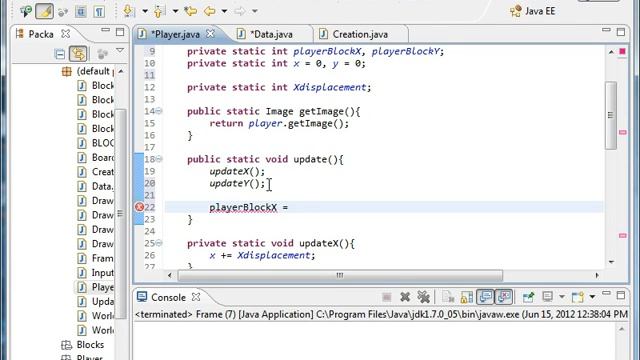Viewport: 640px width, 360px height.
Task: Collapse update method fold on line 18
Action: pos(159,159)
